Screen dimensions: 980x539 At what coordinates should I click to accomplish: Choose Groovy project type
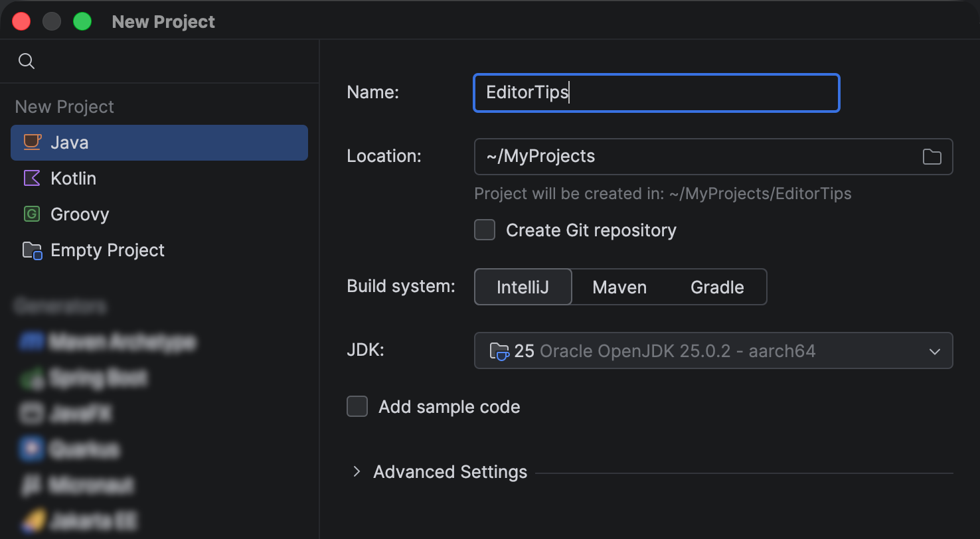pos(159,214)
